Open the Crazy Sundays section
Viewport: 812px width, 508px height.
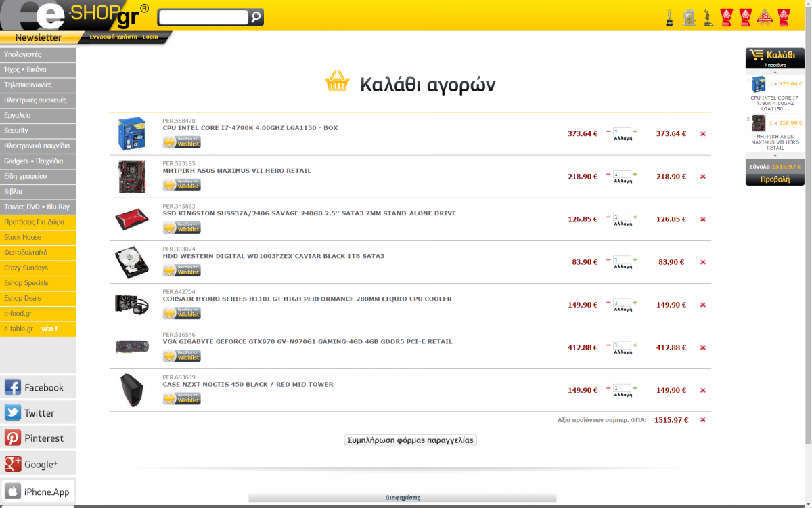[38, 268]
